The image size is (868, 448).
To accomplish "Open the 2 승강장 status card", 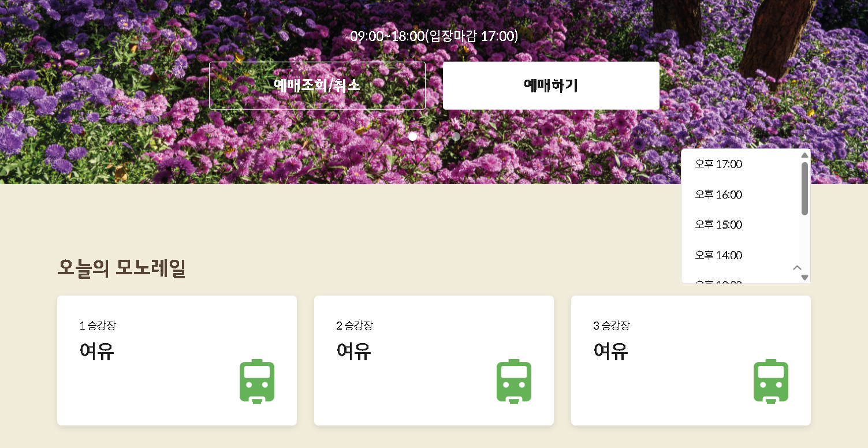I will (434, 361).
